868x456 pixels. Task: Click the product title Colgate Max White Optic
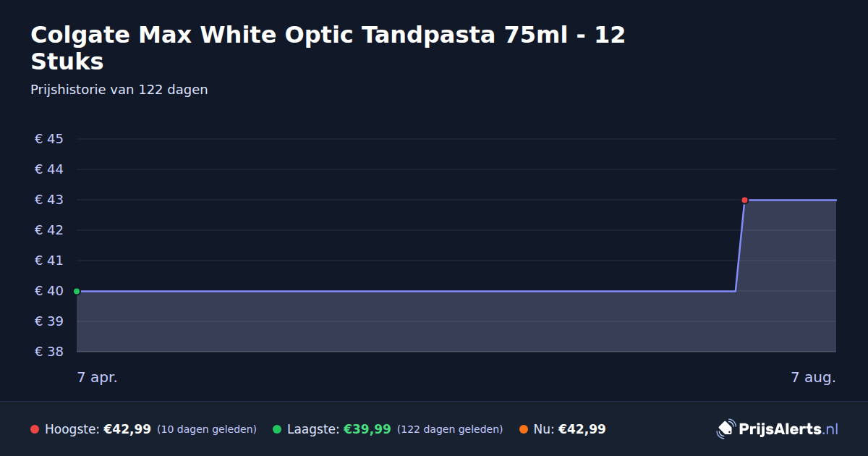coord(328,48)
